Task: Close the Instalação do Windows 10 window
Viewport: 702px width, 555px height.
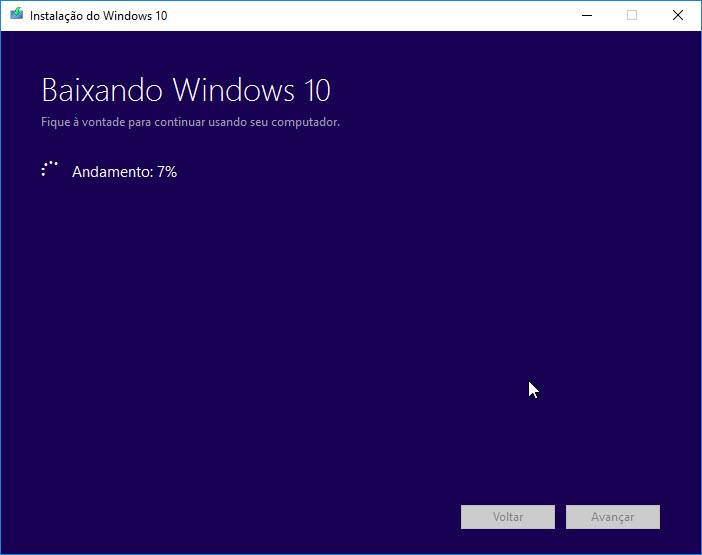Action: 677,15
